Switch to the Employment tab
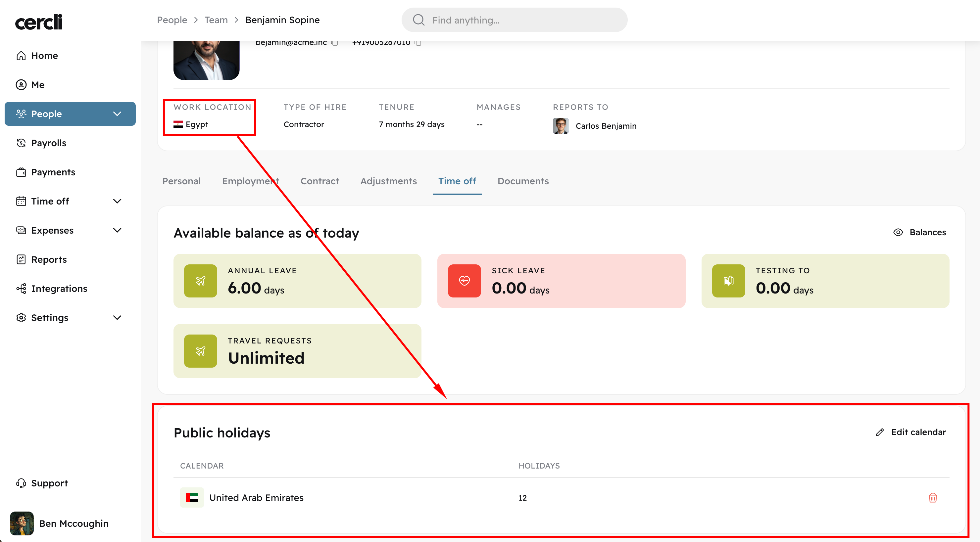This screenshot has width=980, height=542. pos(251,181)
